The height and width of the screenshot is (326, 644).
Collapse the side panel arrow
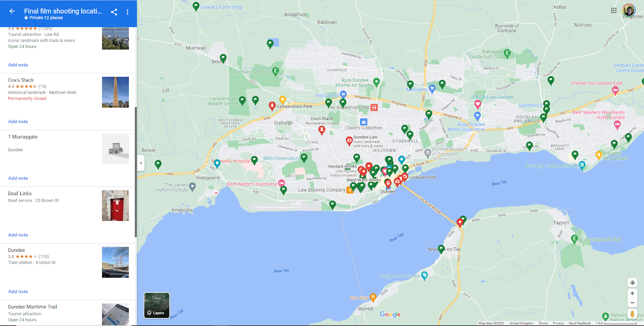coord(141,163)
